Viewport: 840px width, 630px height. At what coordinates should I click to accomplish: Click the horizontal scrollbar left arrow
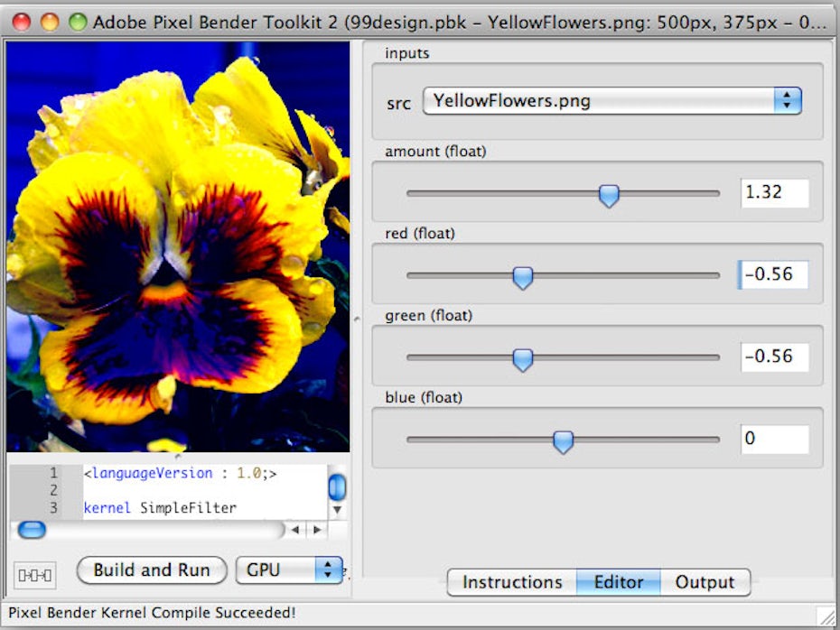(x=296, y=530)
